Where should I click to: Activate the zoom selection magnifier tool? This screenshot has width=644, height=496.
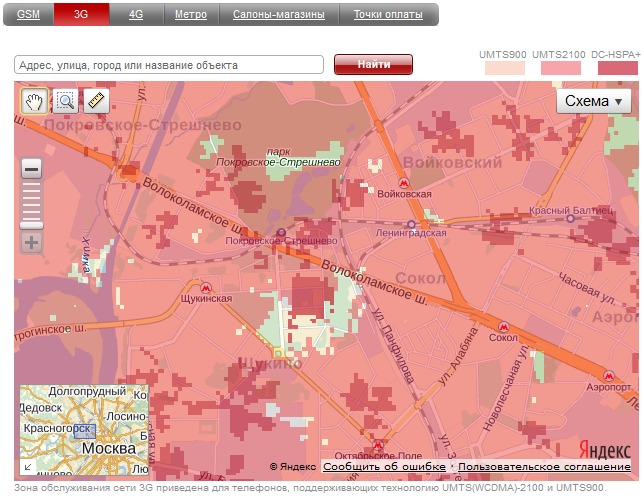(x=65, y=100)
